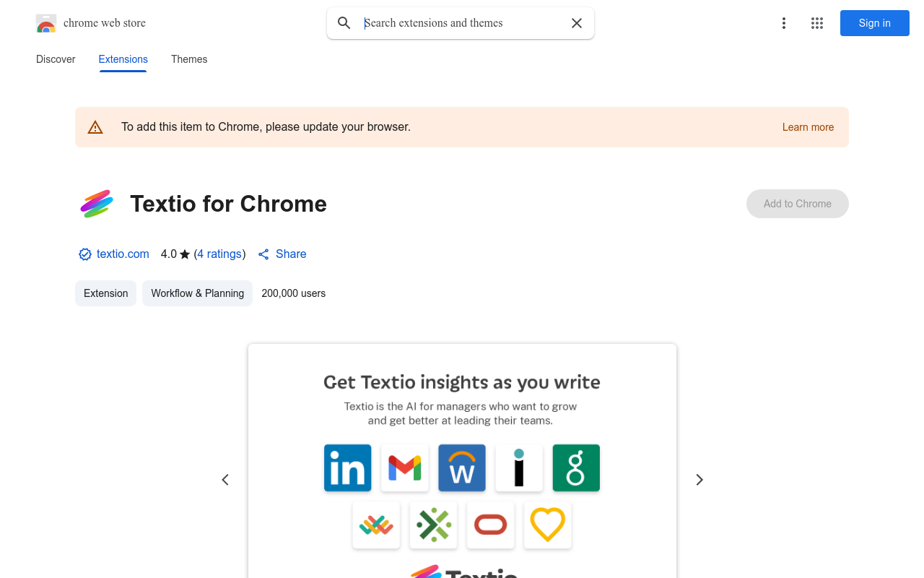Click the Share link text

coord(291,254)
